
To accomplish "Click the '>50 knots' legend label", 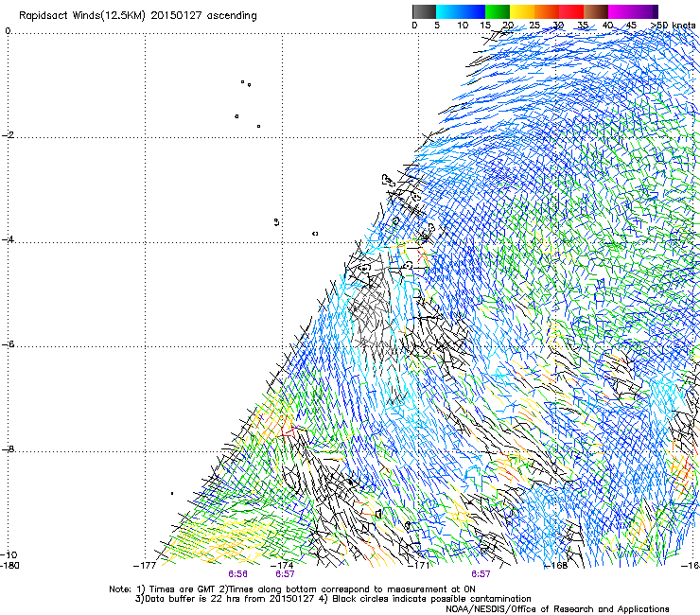I will pyautogui.click(x=673, y=26).
